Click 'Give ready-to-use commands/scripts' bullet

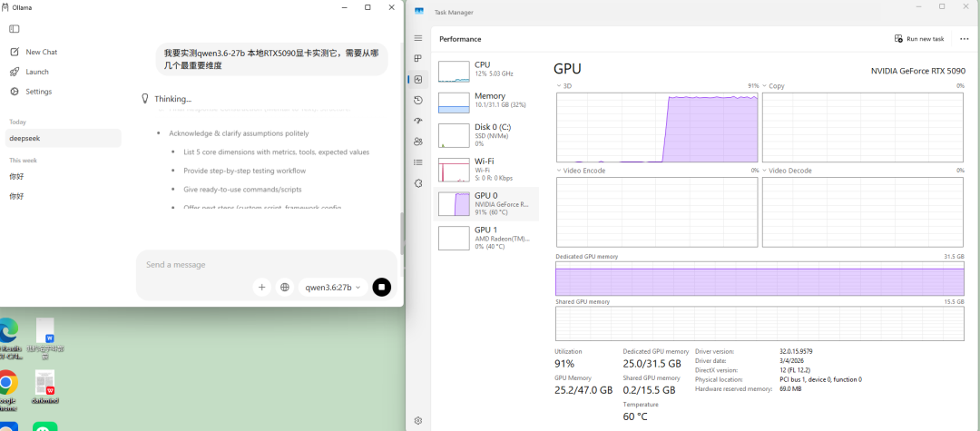242,189
